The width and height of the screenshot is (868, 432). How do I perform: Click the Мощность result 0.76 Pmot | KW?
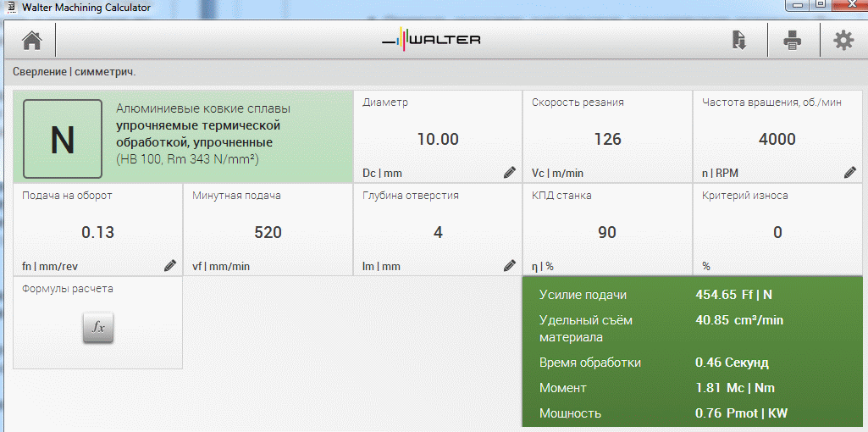pos(741,413)
